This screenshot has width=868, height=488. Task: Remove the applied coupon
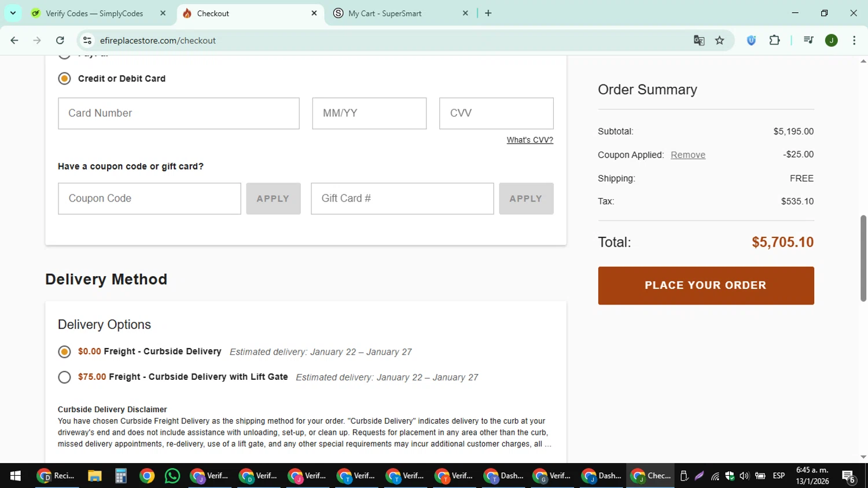(688, 155)
